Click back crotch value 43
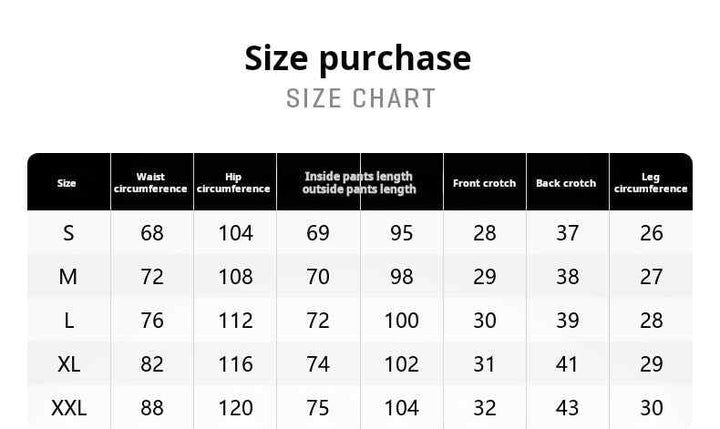The width and height of the screenshot is (720, 429). (x=567, y=408)
